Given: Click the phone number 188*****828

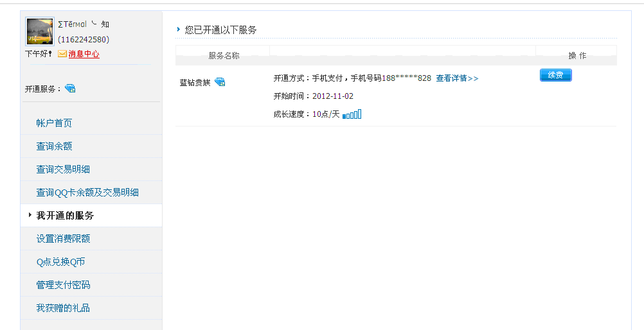Looking at the screenshot, I should pos(407,78).
